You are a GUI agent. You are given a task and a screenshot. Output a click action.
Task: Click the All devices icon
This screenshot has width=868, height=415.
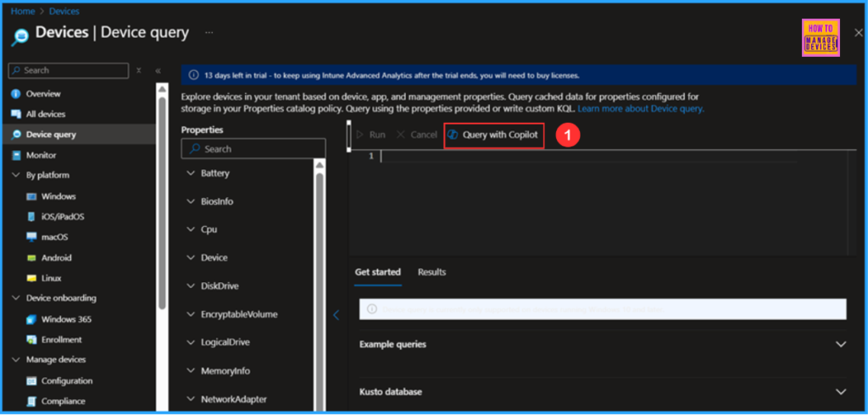click(16, 114)
